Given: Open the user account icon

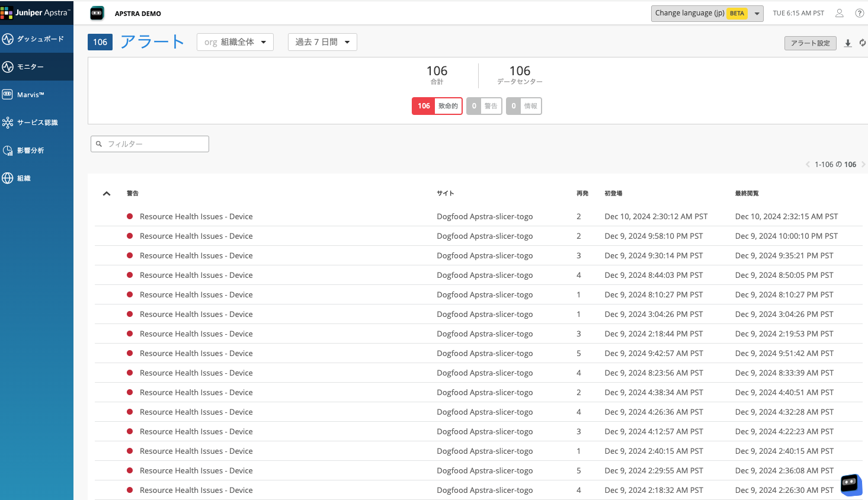Looking at the screenshot, I should tap(839, 13).
